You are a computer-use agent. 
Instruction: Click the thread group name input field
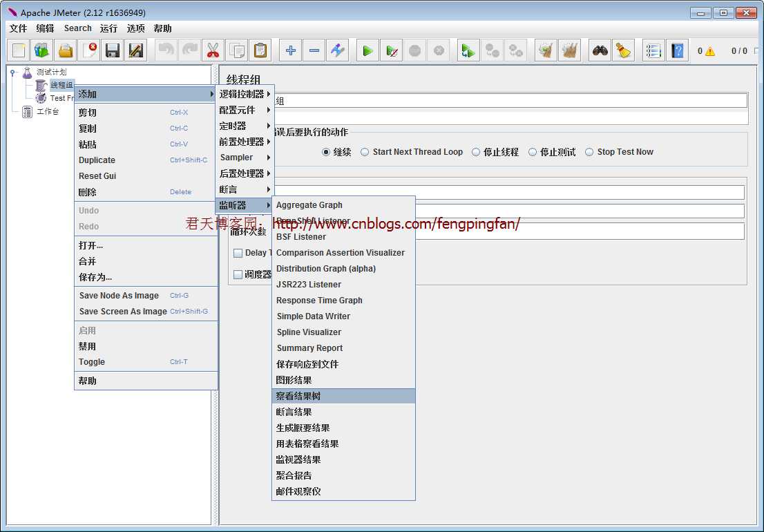[510, 101]
